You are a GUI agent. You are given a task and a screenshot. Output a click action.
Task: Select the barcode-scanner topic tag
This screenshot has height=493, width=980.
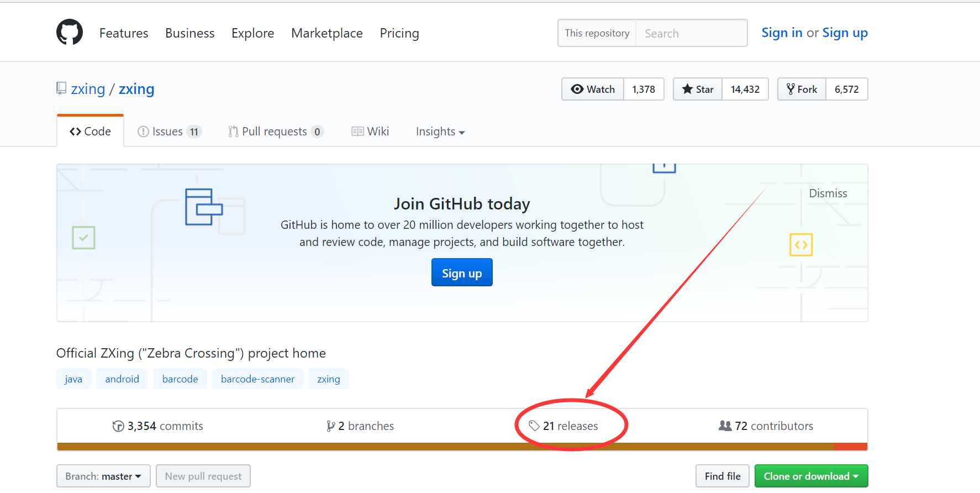[257, 379]
